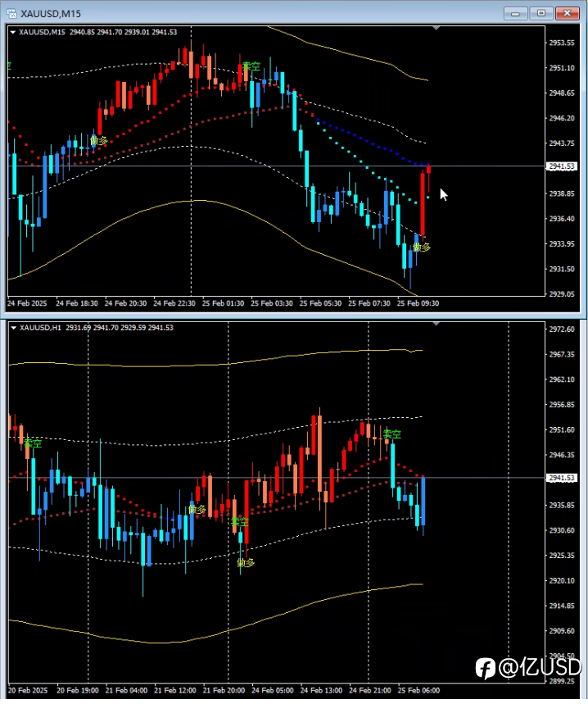Click price level 2936.40 on the axis
The image size is (588, 704).
562,219
